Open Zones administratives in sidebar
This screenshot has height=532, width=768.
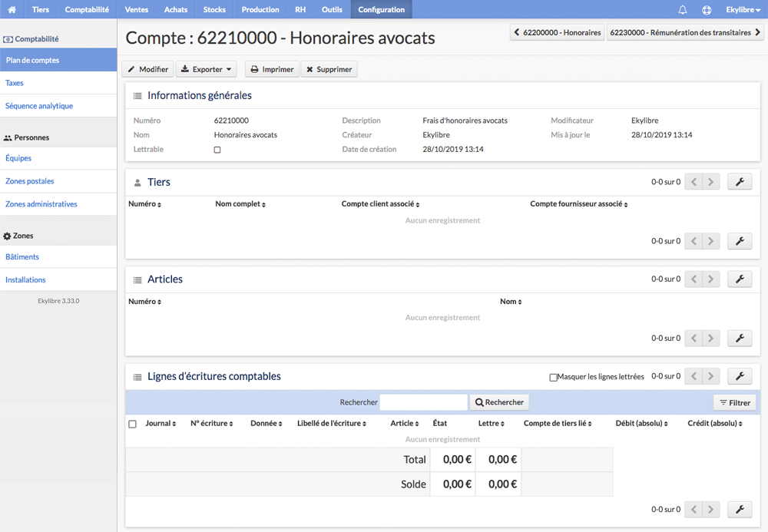pyautogui.click(x=58, y=204)
